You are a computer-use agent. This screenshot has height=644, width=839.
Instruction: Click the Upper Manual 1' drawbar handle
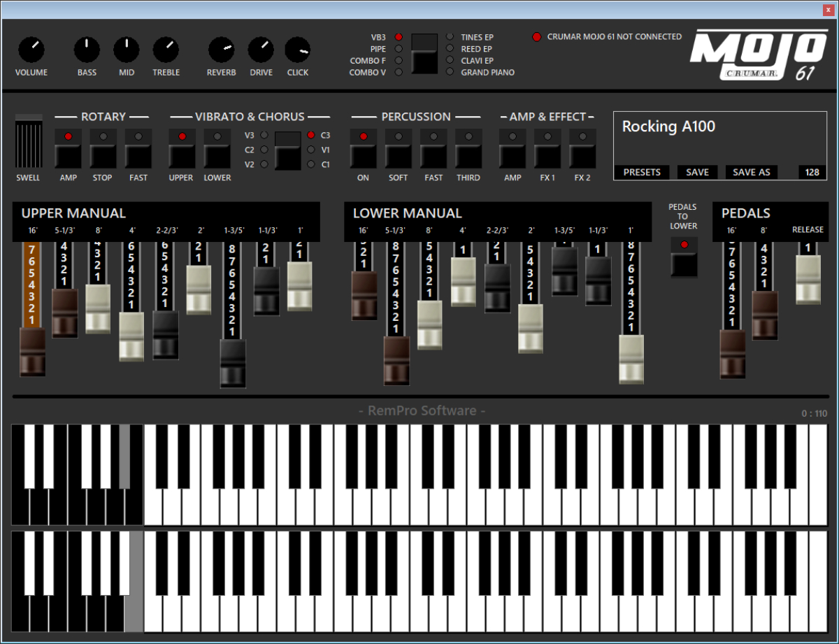(300, 286)
